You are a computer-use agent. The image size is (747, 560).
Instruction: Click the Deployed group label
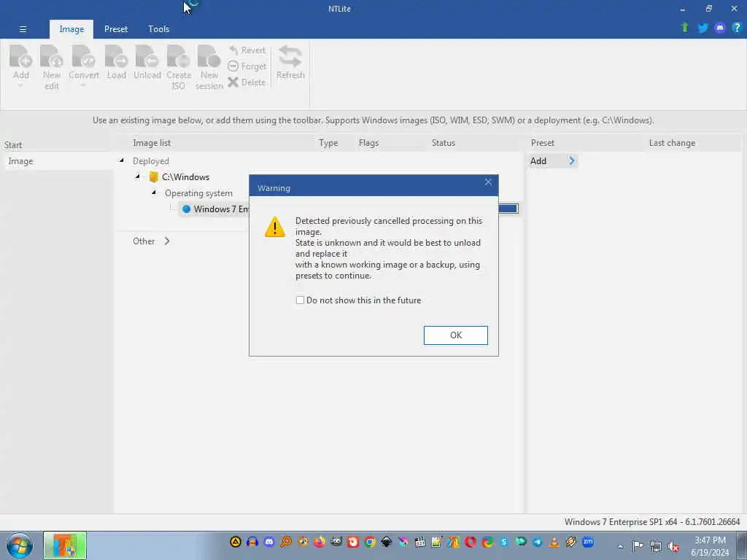pyautogui.click(x=150, y=161)
